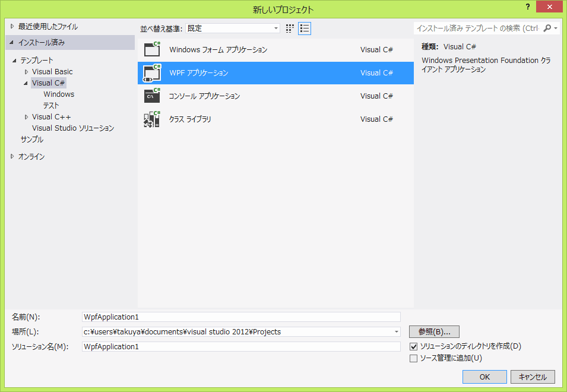
Task: Collapse the インストール済み section
Action: 11,43
